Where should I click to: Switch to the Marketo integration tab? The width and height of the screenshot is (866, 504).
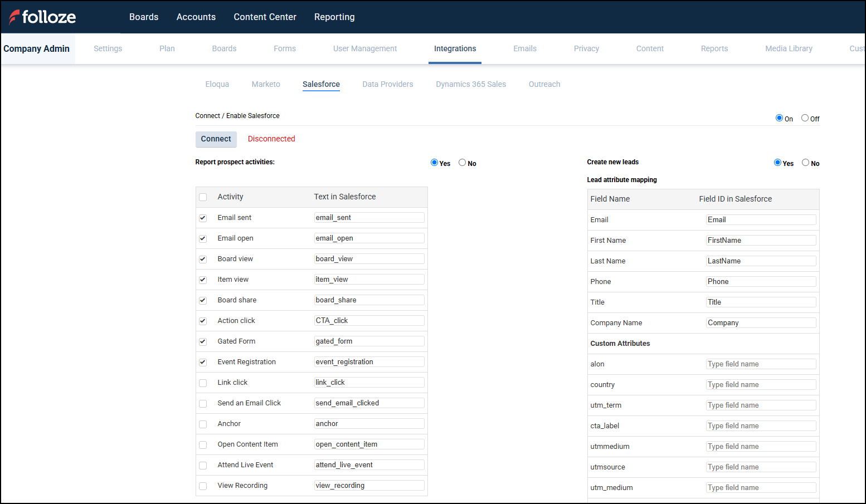coord(266,84)
